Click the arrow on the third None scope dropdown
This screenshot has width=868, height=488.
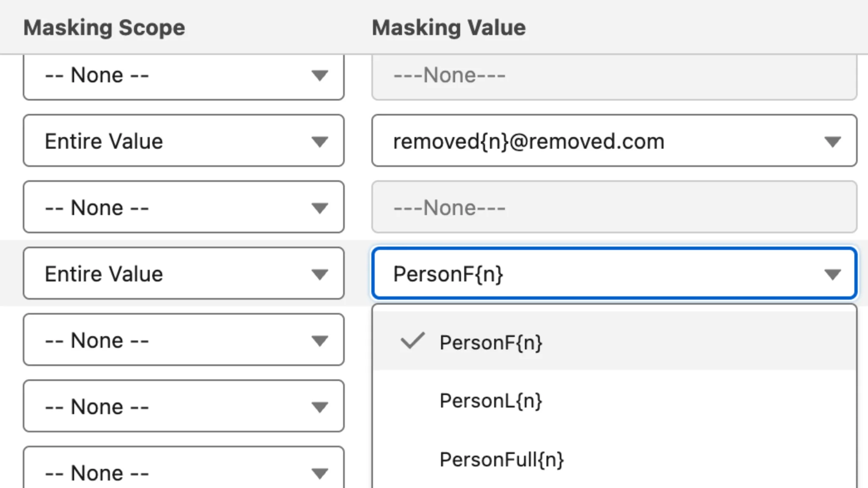pyautogui.click(x=320, y=340)
